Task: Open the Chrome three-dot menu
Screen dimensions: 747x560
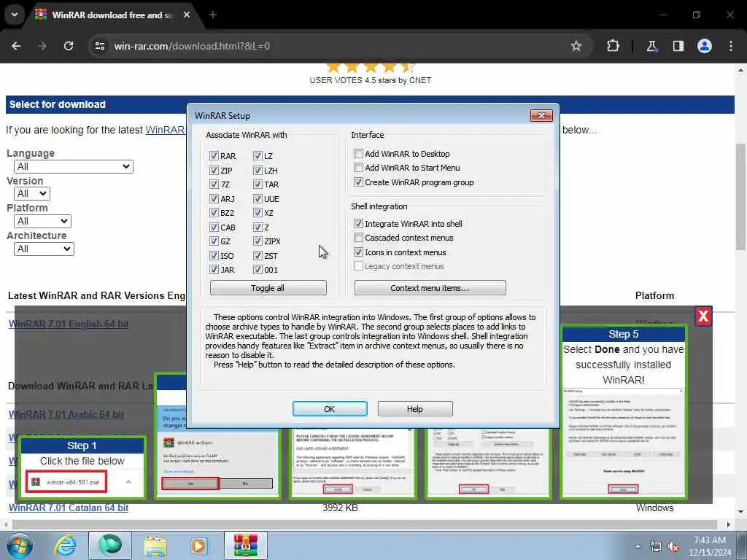Action: 731,46
